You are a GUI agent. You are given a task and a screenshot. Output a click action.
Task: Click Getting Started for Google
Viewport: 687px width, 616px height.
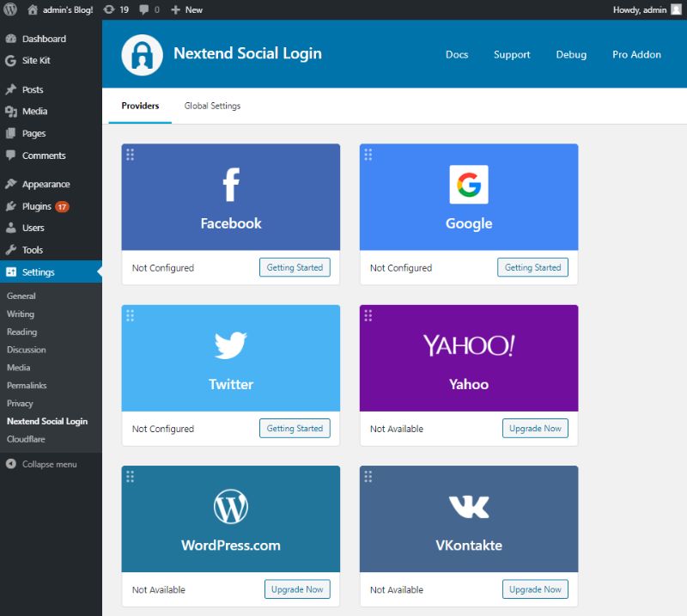coord(532,267)
